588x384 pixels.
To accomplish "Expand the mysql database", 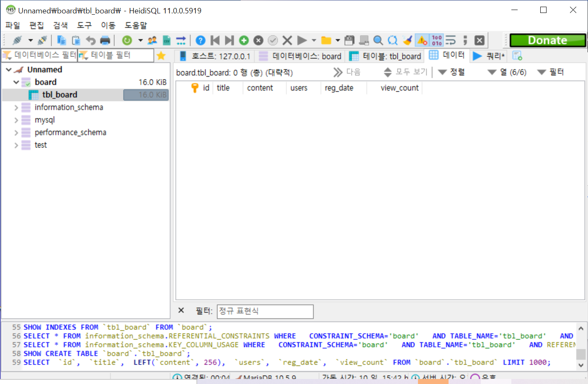I will click(x=16, y=120).
